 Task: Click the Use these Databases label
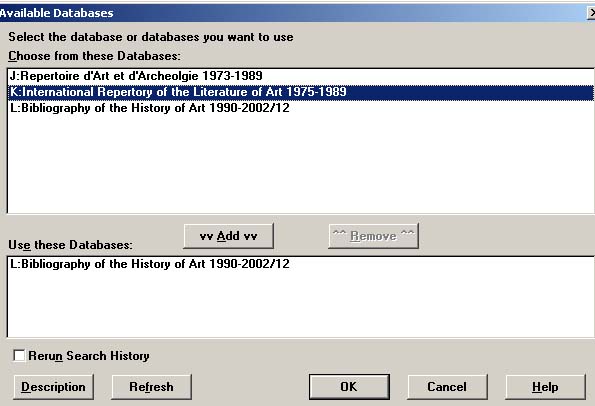point(71,245)
